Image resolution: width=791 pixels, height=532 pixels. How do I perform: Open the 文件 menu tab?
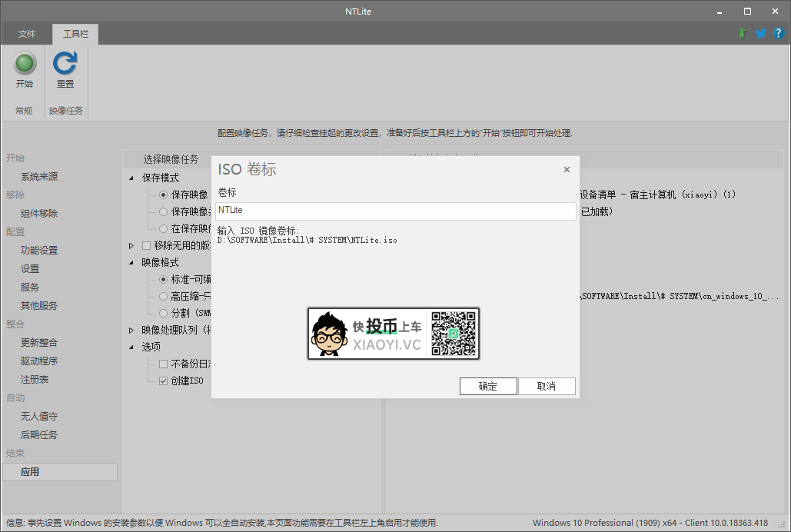27,34
